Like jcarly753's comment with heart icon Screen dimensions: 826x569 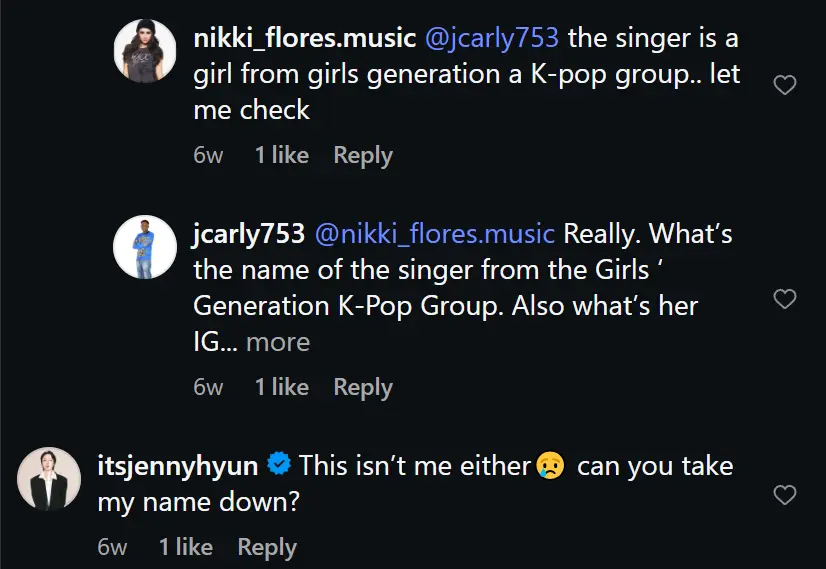coord(784,299)
